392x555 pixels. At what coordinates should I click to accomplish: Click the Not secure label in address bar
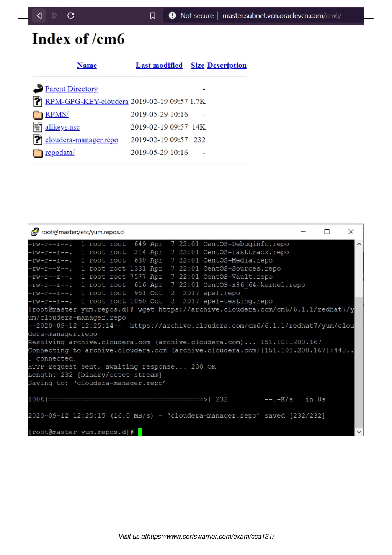point(197,16)
